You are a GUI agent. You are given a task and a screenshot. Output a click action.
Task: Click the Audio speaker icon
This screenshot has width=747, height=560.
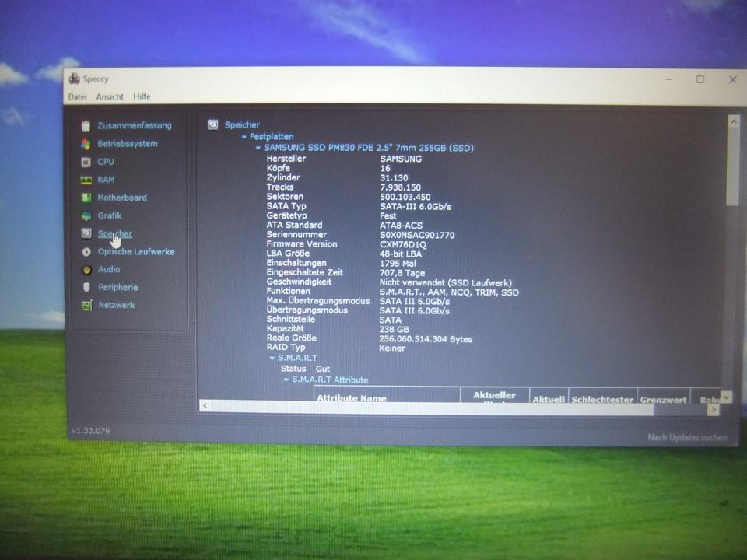pos(86,270)
